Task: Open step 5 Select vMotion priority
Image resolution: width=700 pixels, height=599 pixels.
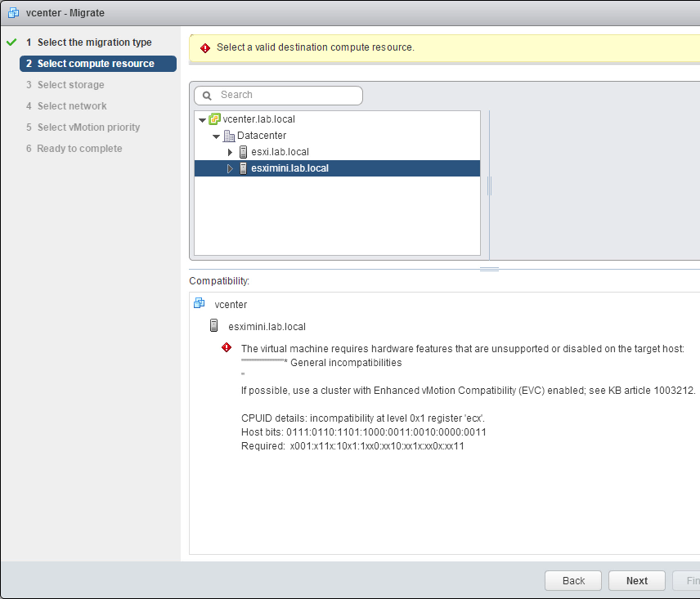Action: click(x=83, y=127)
